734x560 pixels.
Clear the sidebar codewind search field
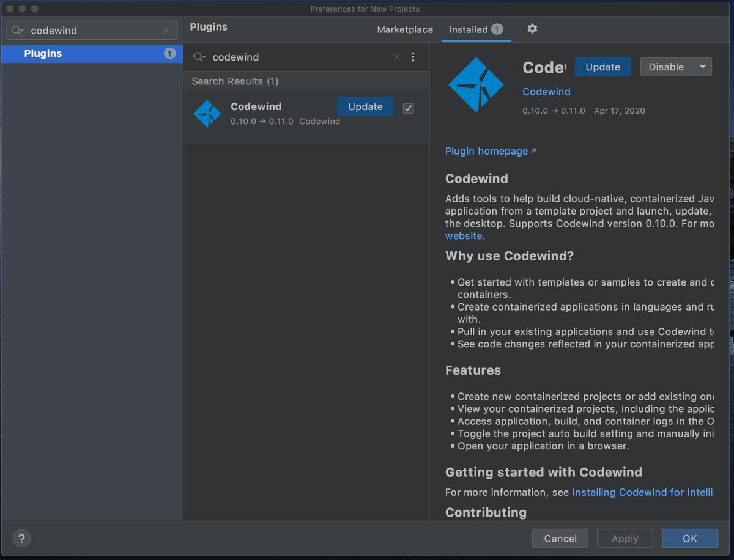[166, 31]
